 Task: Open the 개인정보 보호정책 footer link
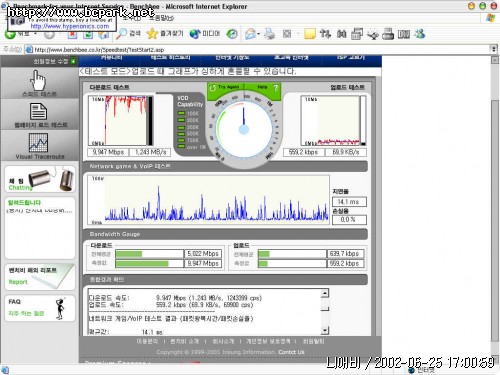[268, 341]
